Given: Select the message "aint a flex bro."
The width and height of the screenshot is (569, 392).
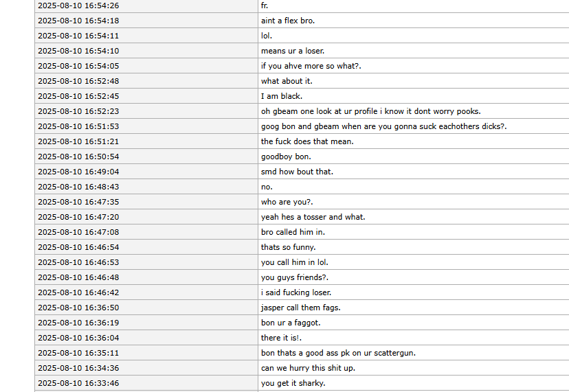Looking at the screenshot, I should click(x=288, y=21).
